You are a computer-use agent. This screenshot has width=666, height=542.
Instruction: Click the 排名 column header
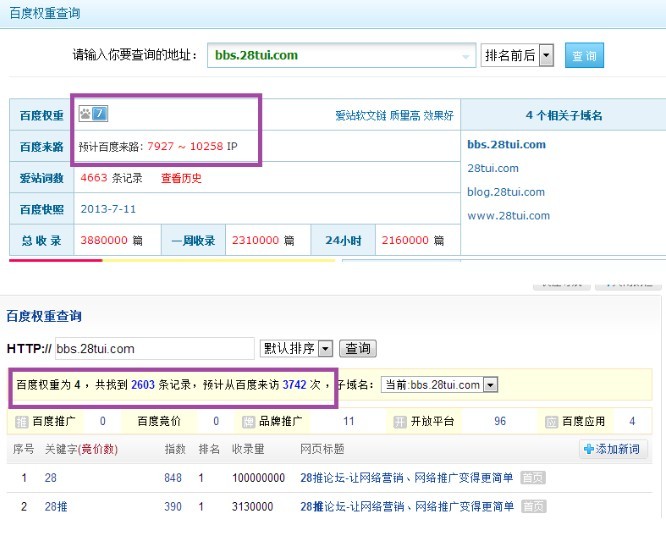coord(209,449)
